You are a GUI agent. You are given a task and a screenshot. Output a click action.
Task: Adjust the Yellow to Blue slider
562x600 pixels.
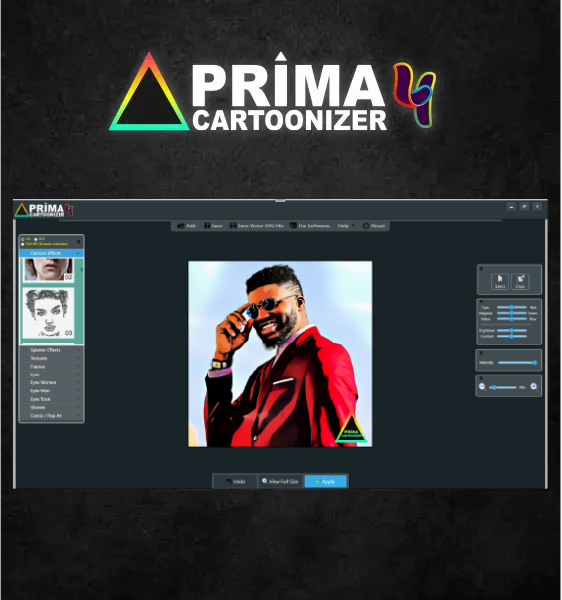tap(512, 319)
